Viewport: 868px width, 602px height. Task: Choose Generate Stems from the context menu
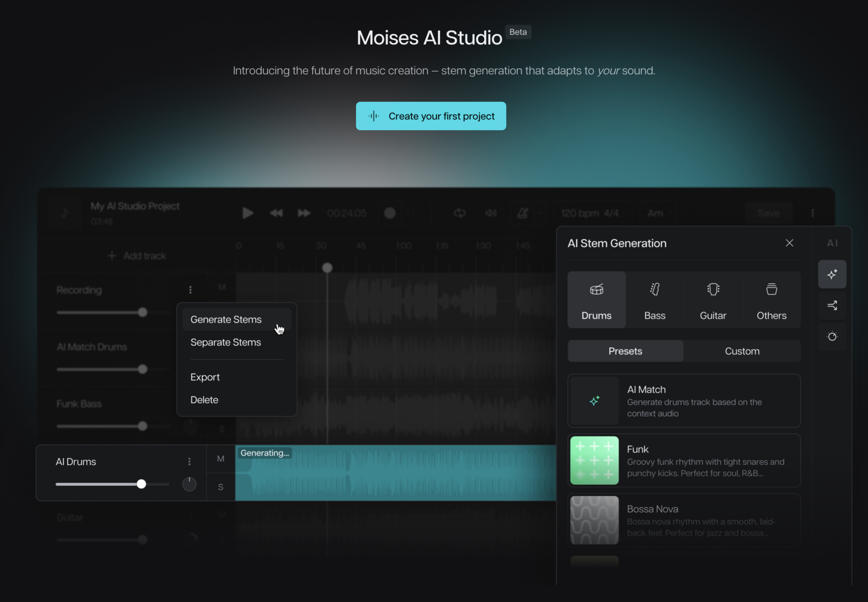237,319
